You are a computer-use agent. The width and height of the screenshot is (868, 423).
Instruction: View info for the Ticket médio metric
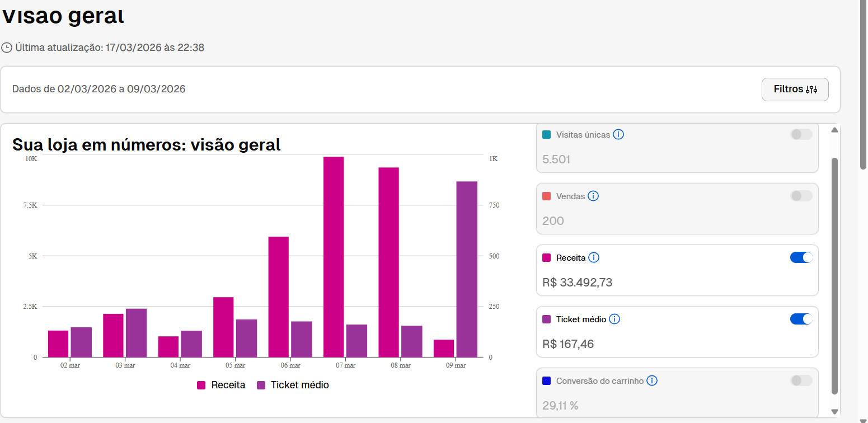click(614, 319)
